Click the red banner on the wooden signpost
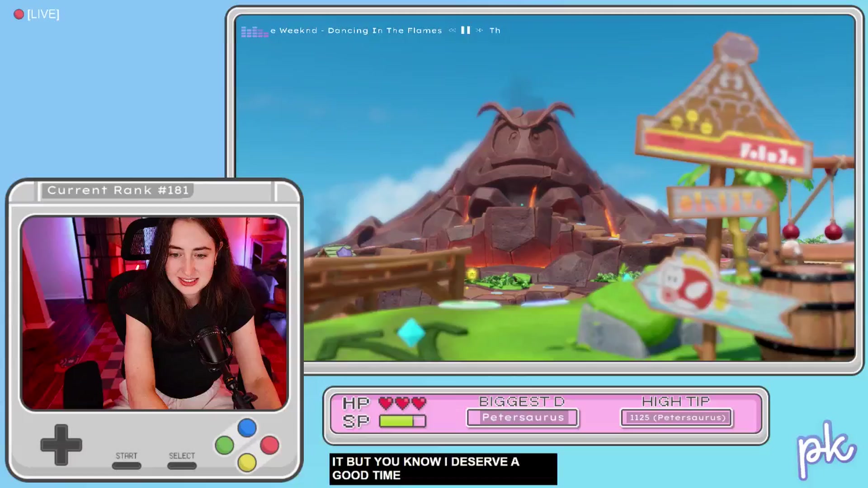The height and width of the screenshot is (488, 868). tap(723, 151)
